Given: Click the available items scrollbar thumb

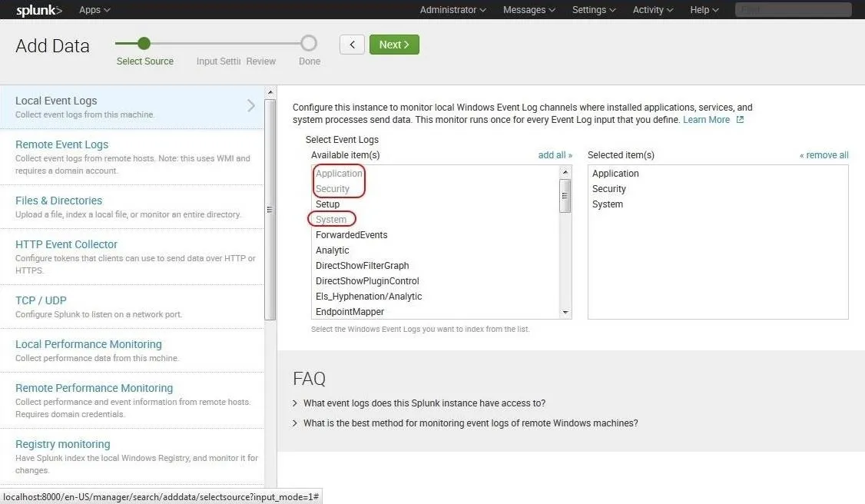Looking at the screenshot, I should 565,195.
